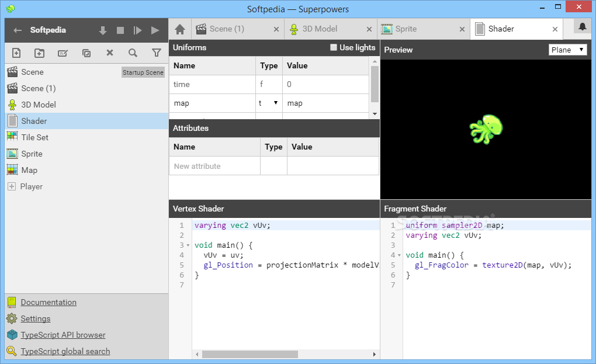The image size is (596, 364).
Task: Open the asset search
Action: (133, 53)
